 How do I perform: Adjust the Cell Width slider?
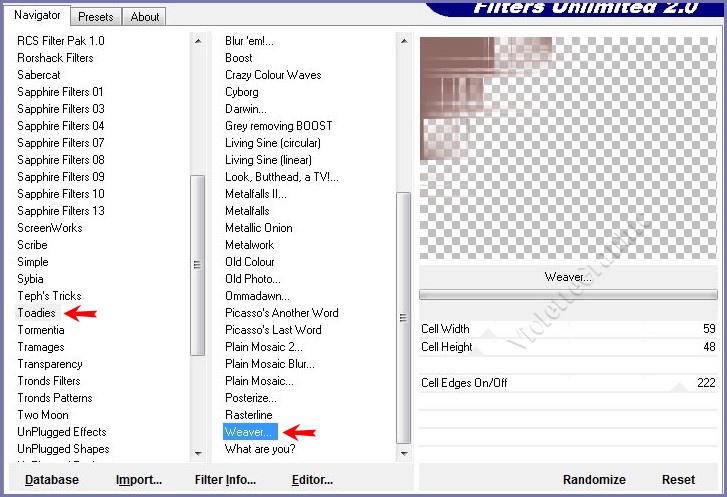tap(568, 329)
